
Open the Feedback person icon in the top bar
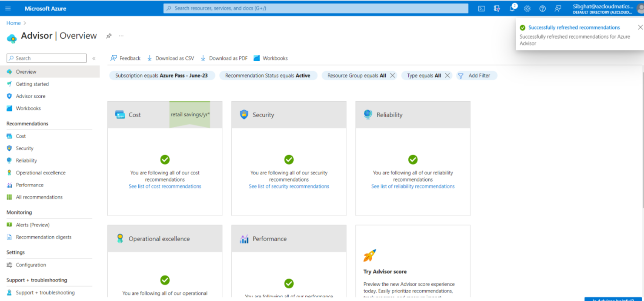point(557,8)
